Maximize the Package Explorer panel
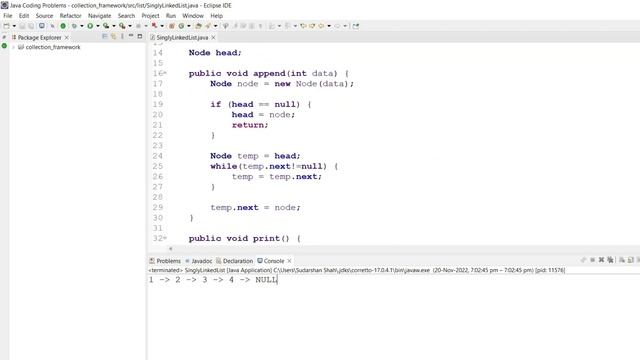This screenshot has width=640, height=360. click(140, 36)
